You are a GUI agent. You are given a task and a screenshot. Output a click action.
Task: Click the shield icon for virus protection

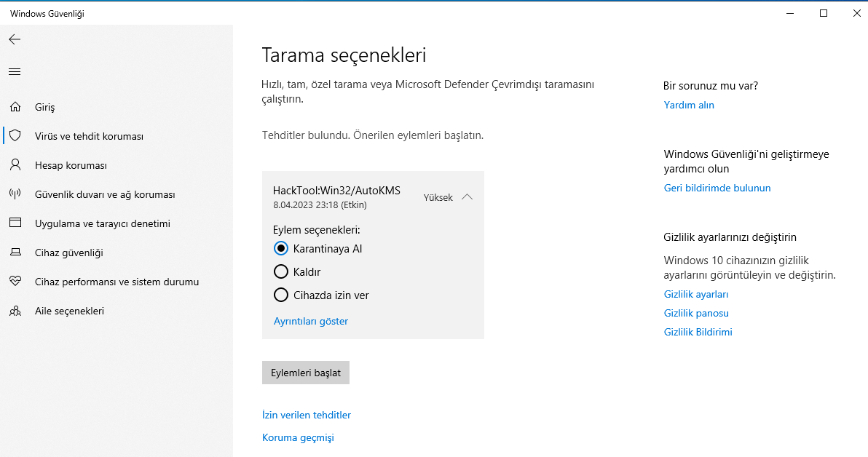pyautogui.click(x=15, y=135)
